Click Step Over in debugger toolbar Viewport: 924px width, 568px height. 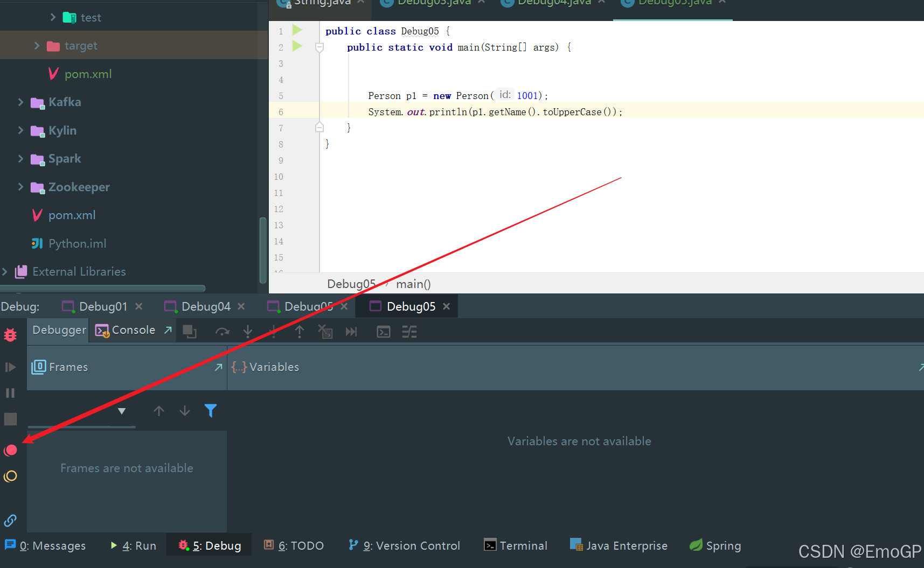(222, 332)
